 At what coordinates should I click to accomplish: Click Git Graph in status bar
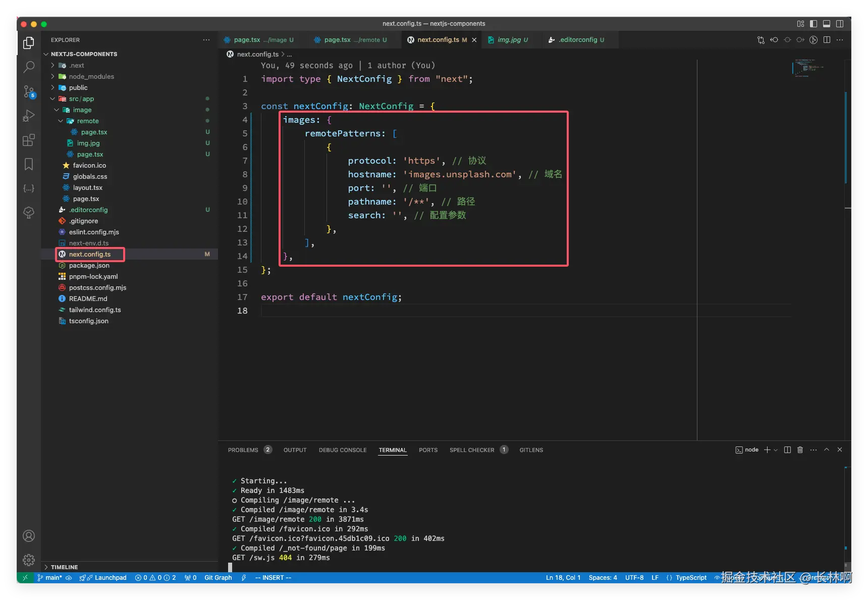pos(218,578)
